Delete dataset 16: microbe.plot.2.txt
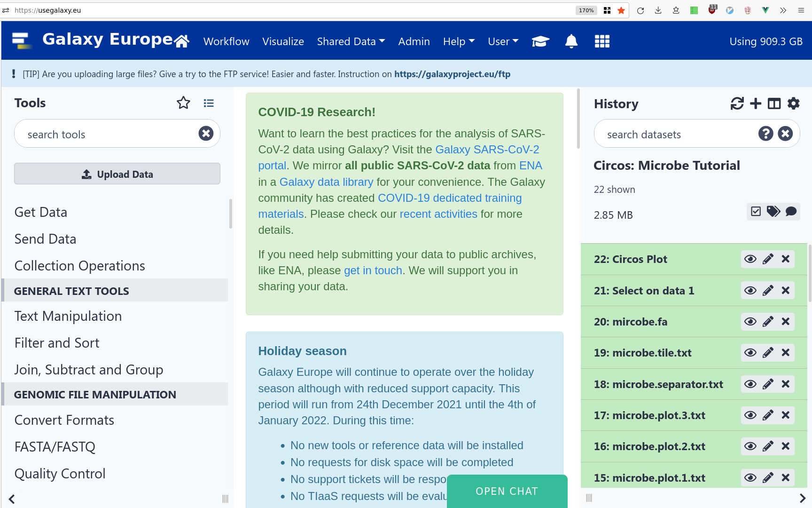The image size is (812, 508). click(x=785, y=446)
